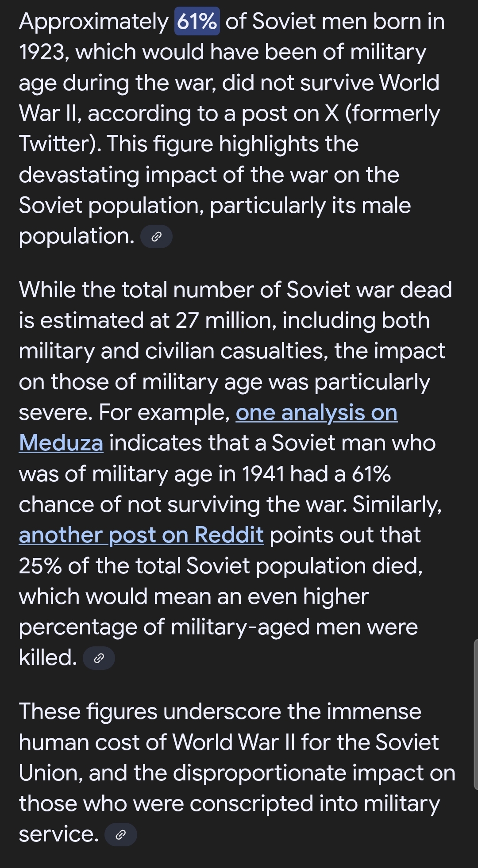The width and height of the screenshot is (478, 868).
Task: Tap the year "1941" in the second paragraph
Action: 263,474
